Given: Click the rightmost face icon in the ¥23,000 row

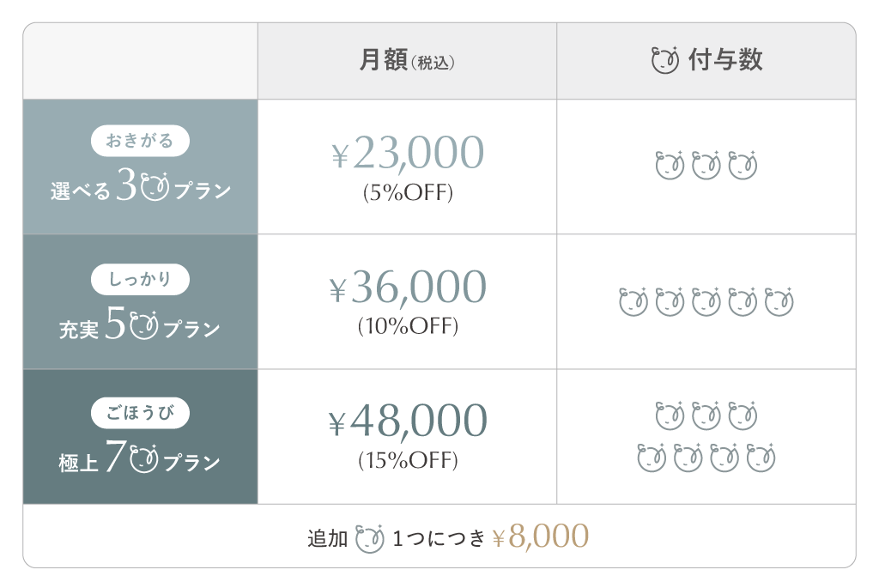Looking at the screenshot, I should click(x=742, y=165).
